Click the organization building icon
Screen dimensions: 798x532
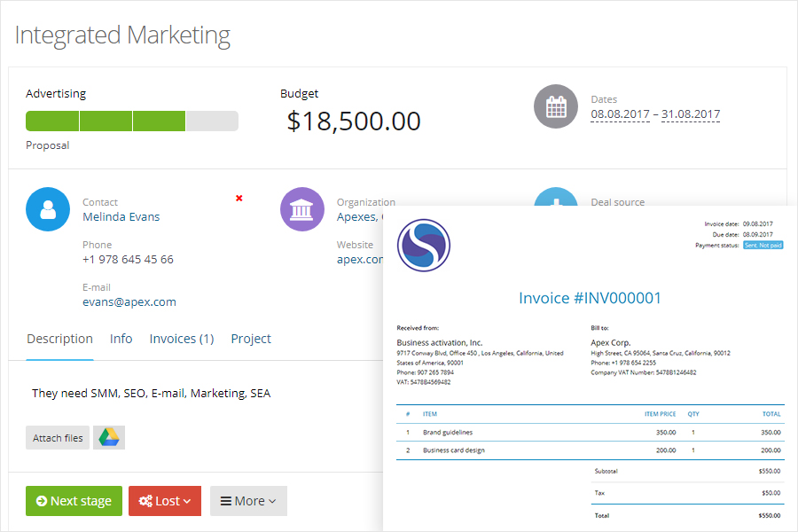[302, 209]
